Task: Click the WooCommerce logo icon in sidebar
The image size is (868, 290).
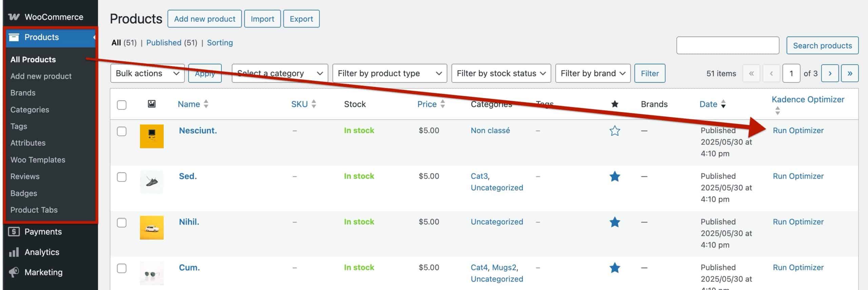Action: (x=14, y=17)
